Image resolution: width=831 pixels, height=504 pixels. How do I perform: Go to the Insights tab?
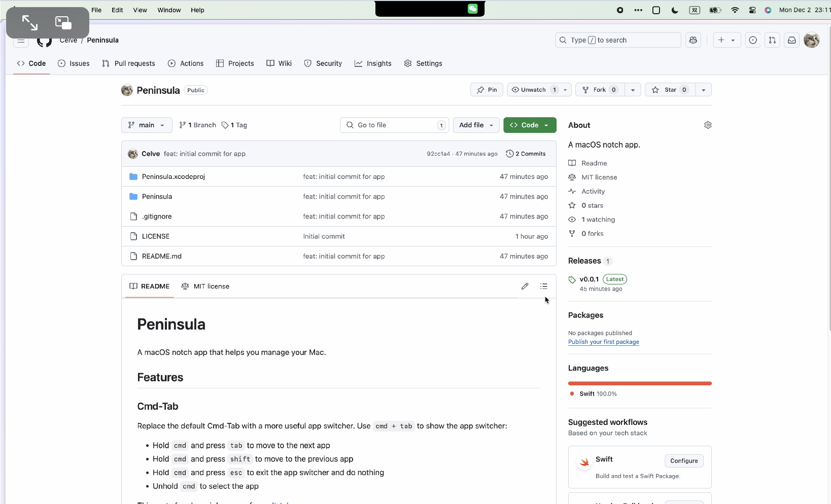tap(373, 63)
